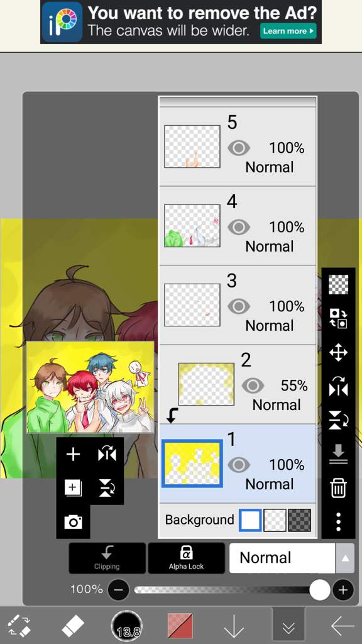Add a new layer with plus icon
Viewport: 362px width, 644px height.
tap(73, 454)
